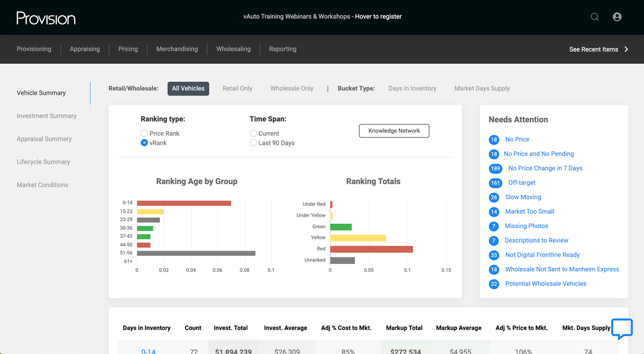Click the Knowledge Network button

[x=394, y=131]
